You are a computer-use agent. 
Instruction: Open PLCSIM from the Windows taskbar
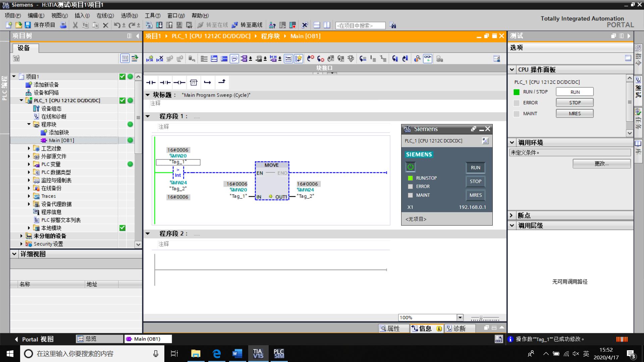[279, 354]
